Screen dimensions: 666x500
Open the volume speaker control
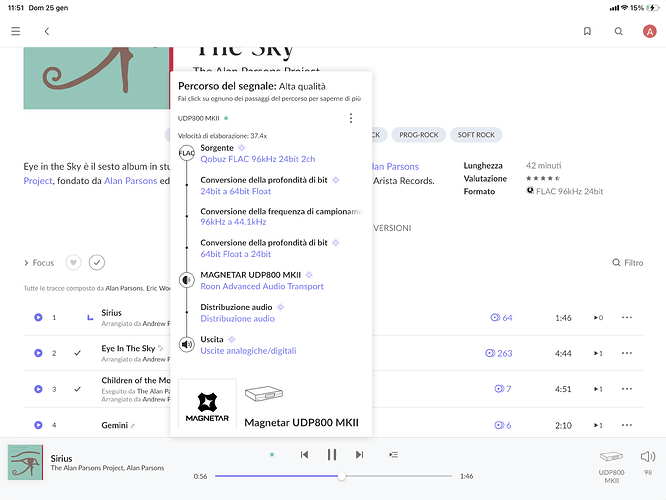coord(647,456)
